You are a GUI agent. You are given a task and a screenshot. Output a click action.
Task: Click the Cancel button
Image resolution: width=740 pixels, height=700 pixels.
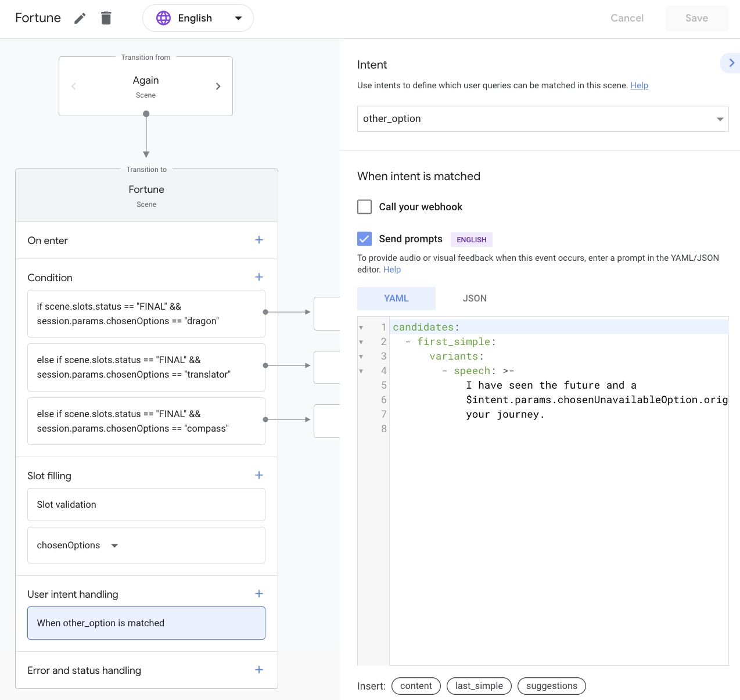click(x=627, y=19)
